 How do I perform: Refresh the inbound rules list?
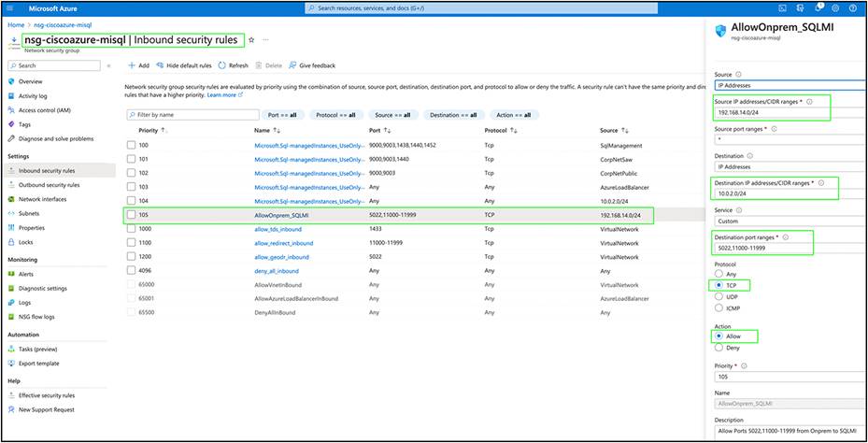(x=233, y=65)
